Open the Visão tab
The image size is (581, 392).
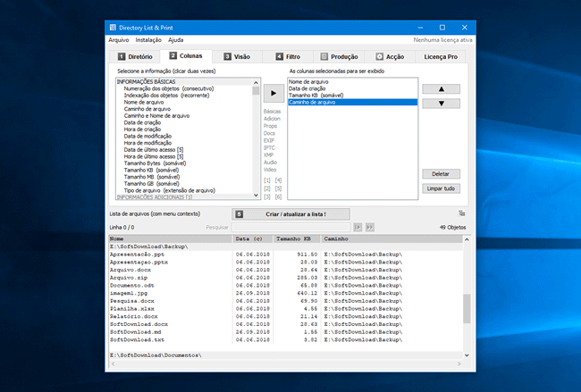[237, 56]
